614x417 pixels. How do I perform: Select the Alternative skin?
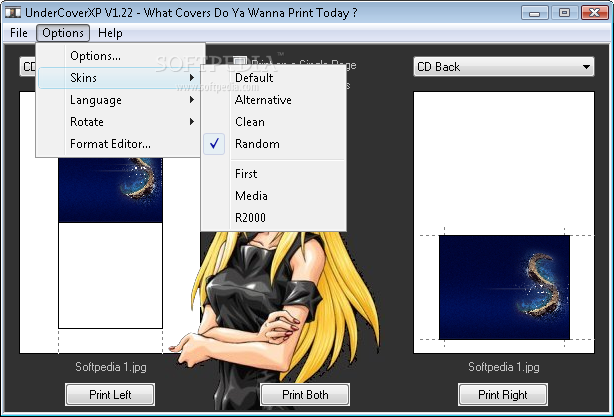[x=274, y=100]
